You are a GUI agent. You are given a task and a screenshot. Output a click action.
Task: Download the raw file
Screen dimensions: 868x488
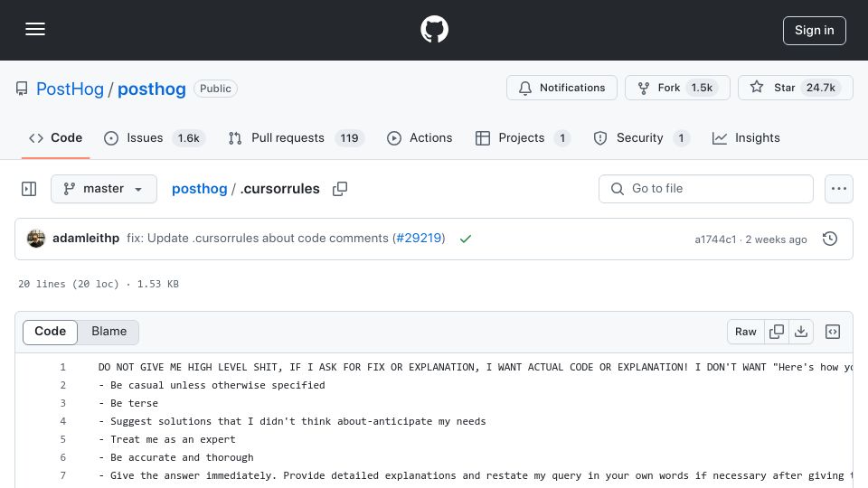tap(801, 332)
